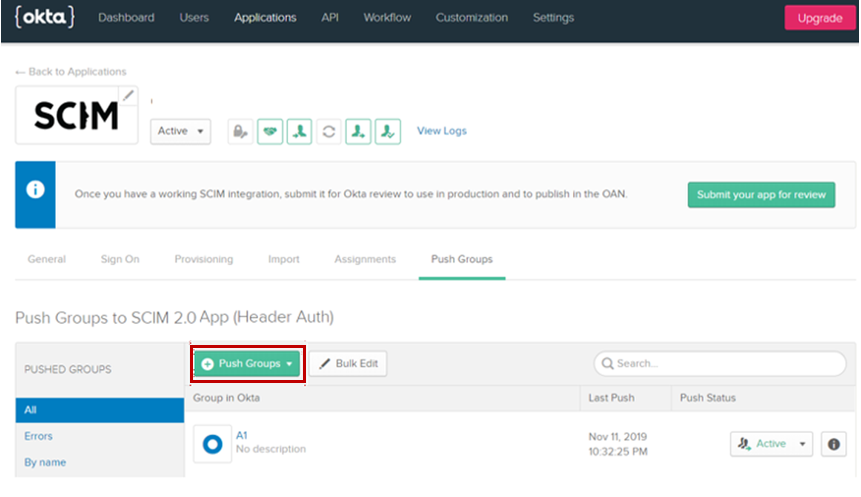
Task: Switch to the Provisioning tab
Action: tap(204, 259)
